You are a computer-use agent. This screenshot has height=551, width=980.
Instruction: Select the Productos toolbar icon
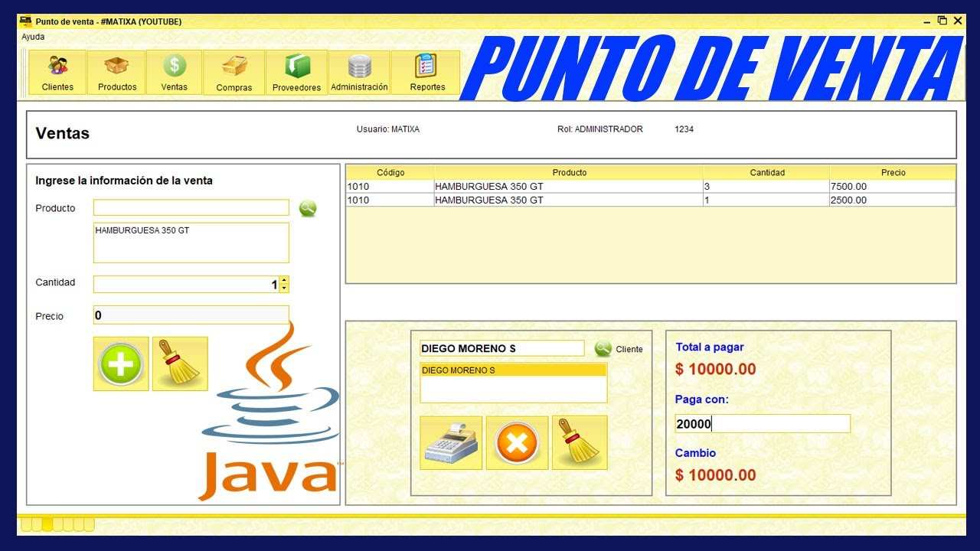pos(116,71)
